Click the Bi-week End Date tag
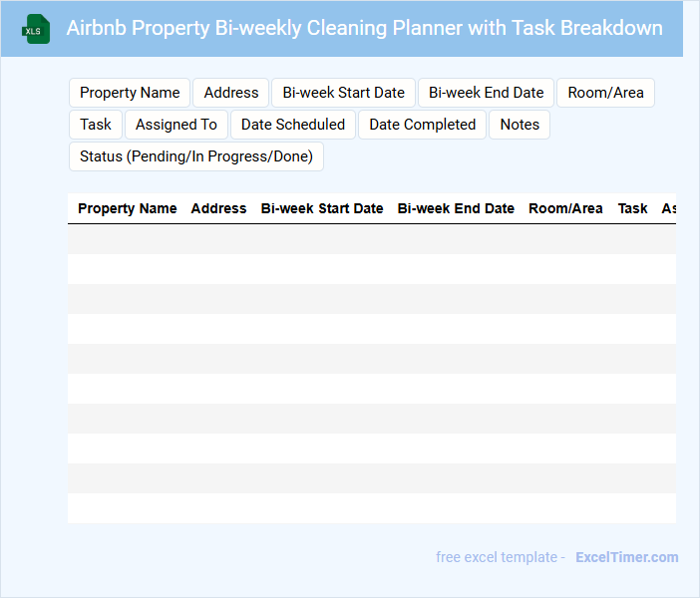The height and width of the screenshot is (598, 700). 486,93
